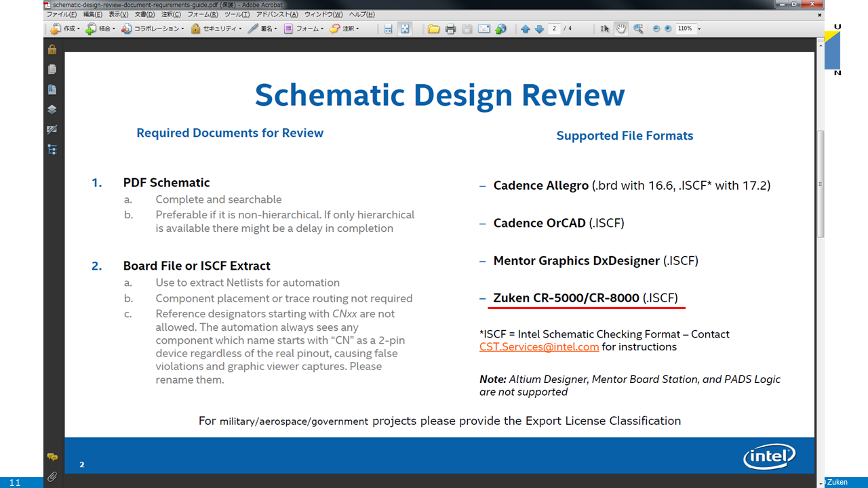This screenshot has width=868, height=488.
Task: Click 'Zuken CR-5000/CR-8000' line
Action: click(x=585, y=298)
